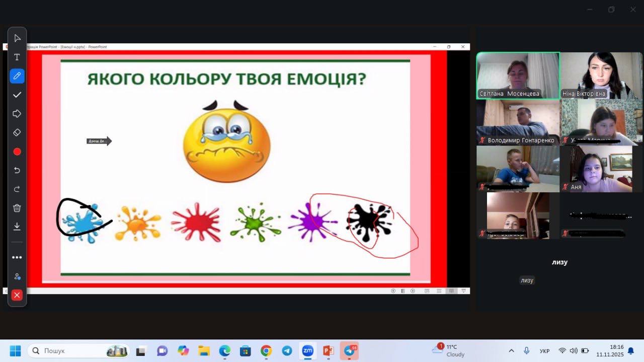Select Світлана Мосенцева's video tile
The height and width of the screenshot is (362, 644).
(518, 76)
